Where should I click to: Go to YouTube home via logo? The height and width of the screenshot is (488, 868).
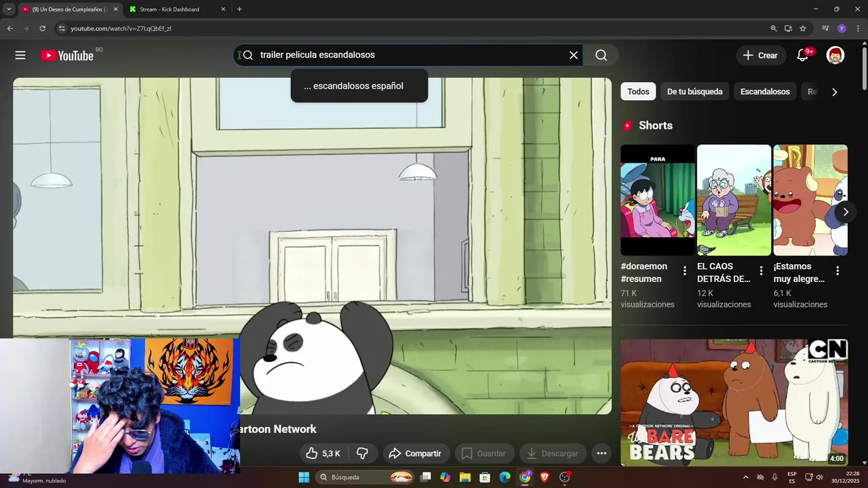[x=67, y=56]
